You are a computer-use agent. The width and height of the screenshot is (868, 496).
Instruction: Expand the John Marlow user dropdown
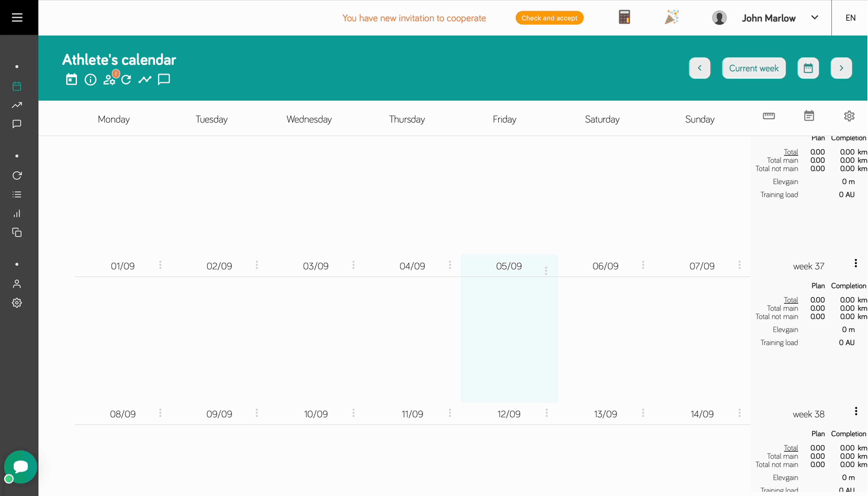(x=814, y=18)
